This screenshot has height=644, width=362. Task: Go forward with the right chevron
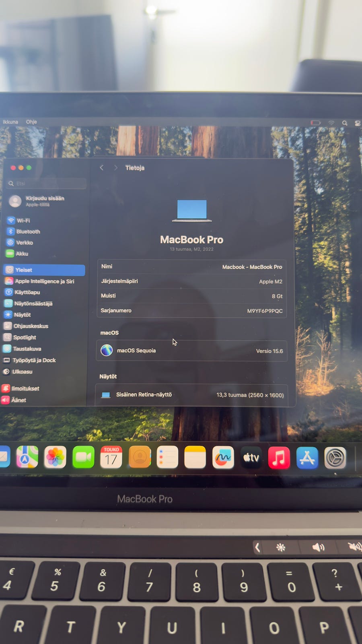pos(116,168)
